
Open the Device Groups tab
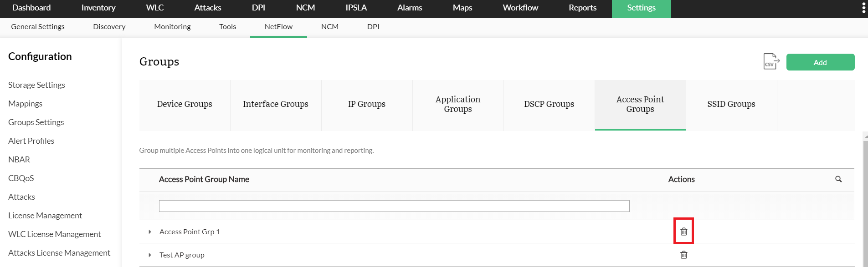pos(185,104)
